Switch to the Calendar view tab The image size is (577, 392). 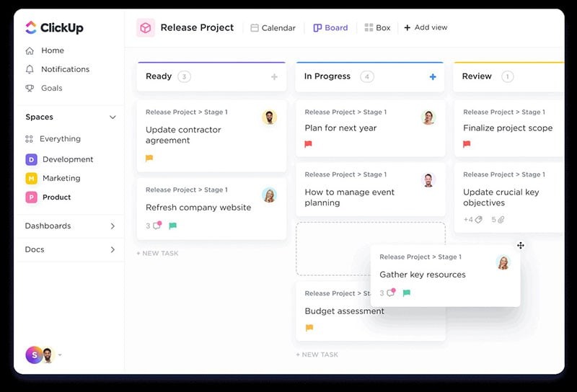click(273, 28)
